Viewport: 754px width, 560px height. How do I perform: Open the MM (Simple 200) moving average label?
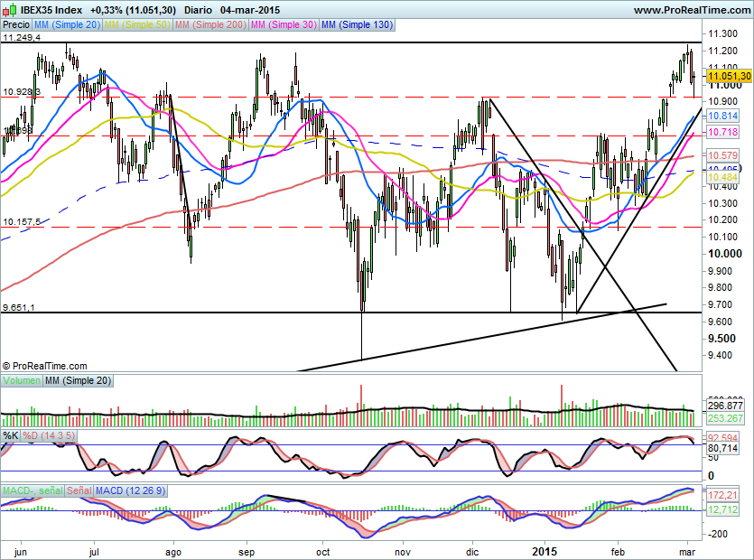tap(210, 24)
